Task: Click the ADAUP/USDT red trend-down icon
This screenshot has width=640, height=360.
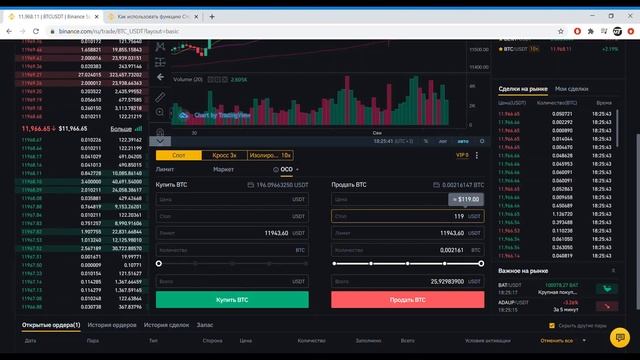Action: (x=607, y=306)
